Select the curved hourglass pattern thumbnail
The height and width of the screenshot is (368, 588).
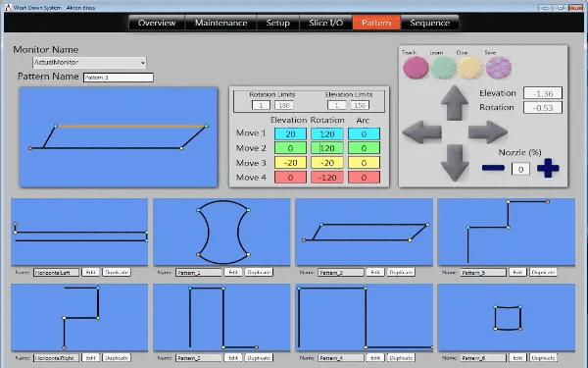221,232
